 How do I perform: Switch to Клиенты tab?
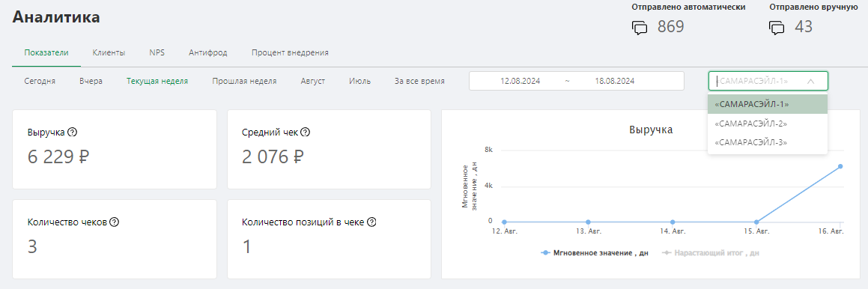tap(109, 52)
